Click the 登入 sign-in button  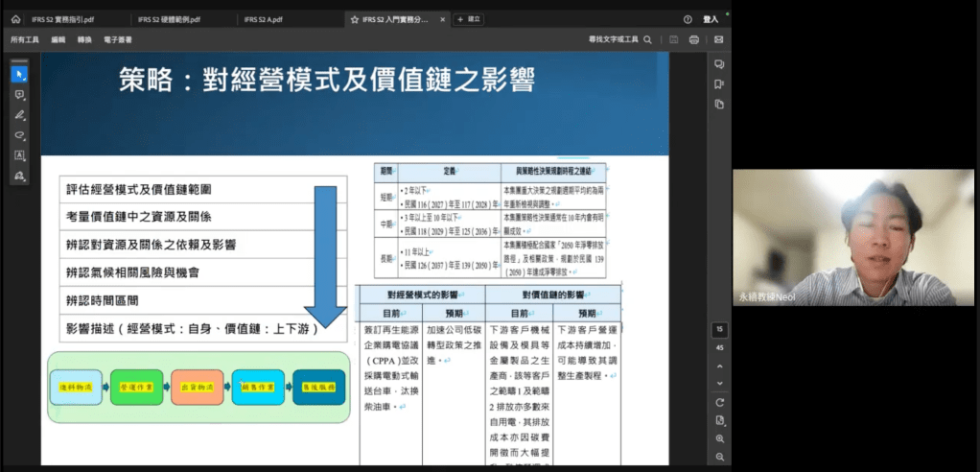[x=711, y=19]
